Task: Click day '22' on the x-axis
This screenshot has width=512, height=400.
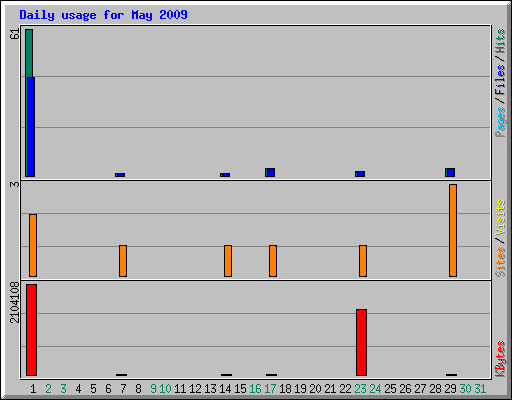Action: coord(345,389)
